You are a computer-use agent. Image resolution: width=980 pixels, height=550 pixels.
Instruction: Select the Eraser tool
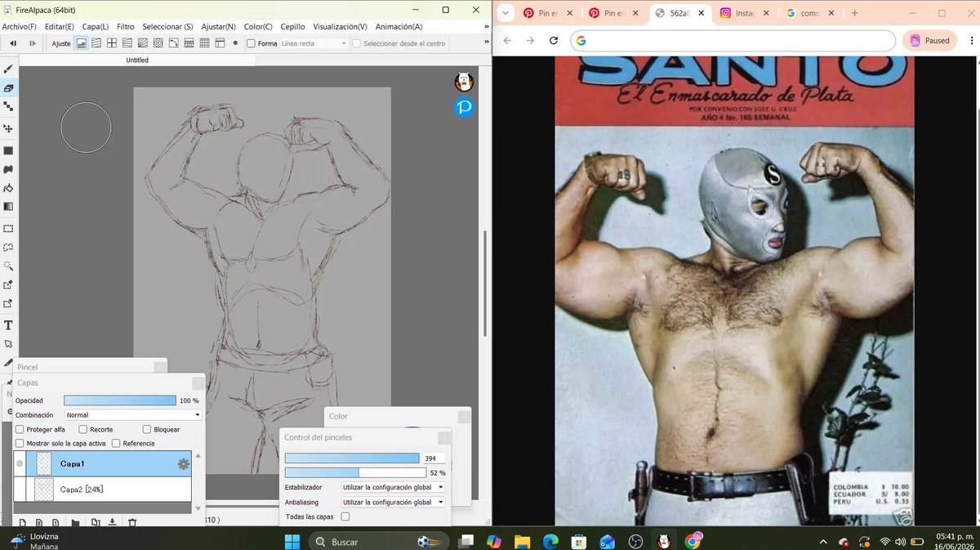[8, 87]
